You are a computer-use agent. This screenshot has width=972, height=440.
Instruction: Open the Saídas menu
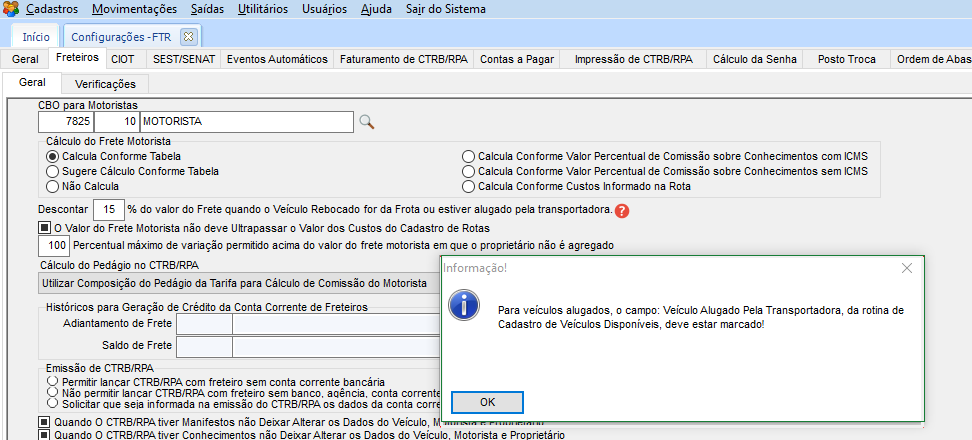208,9
